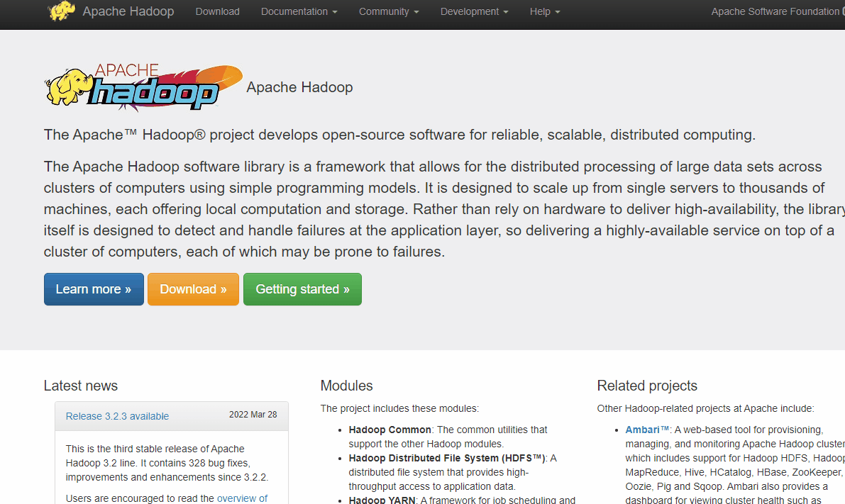The image size is (845, 504).
Task: Expand the Documentation dropdown menu
Action: pyautogui.click(x=299, y=11)
